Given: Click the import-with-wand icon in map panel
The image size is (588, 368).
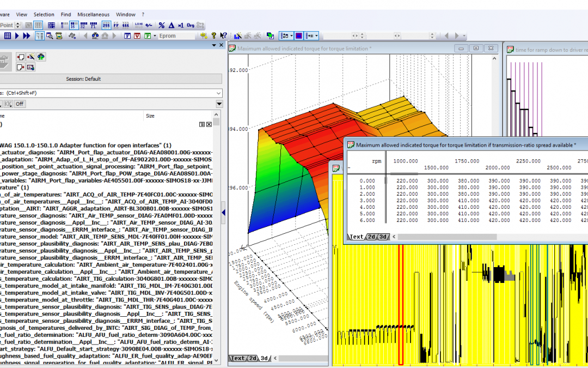Looking at the screenshot, I should 30,57.
